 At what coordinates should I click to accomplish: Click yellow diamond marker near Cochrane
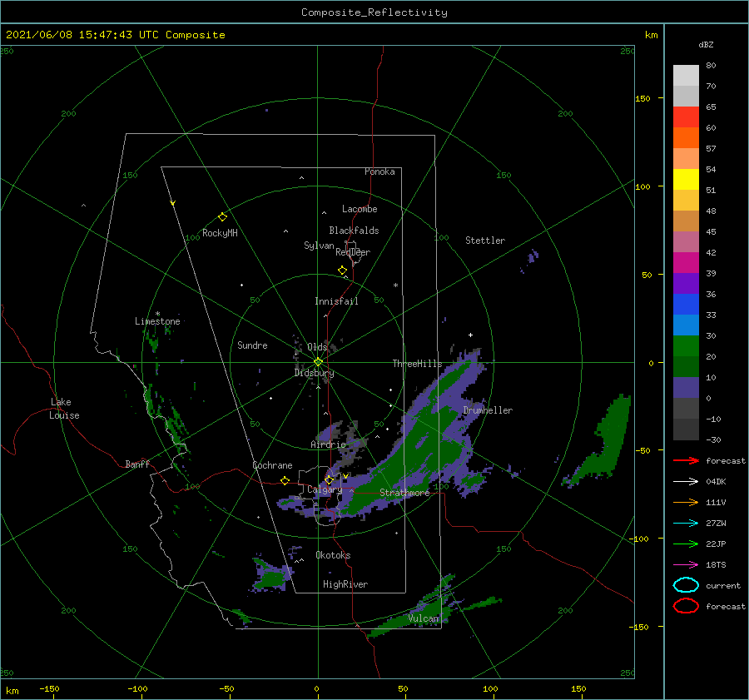pos(285,480)
